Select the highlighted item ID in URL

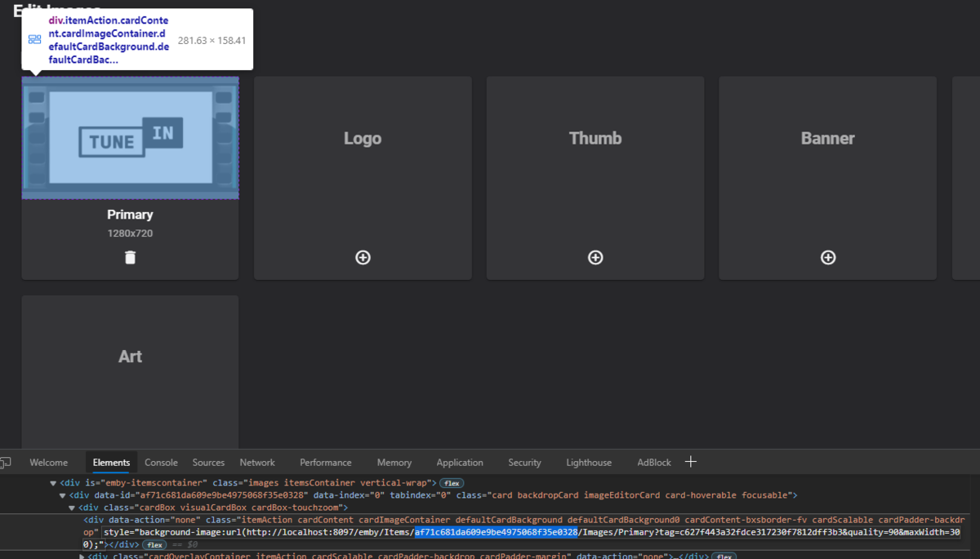pyautogui.click(x=496, y=532)
